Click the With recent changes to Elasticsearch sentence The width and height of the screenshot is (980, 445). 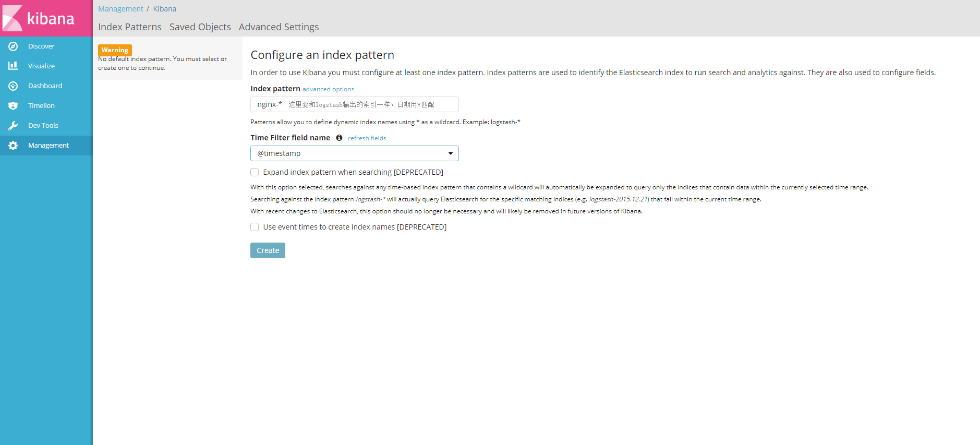[446, 211]
